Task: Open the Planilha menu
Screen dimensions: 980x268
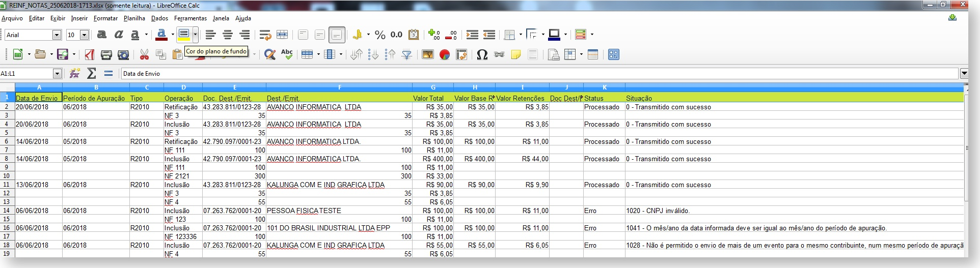Action: click(134, 18)
